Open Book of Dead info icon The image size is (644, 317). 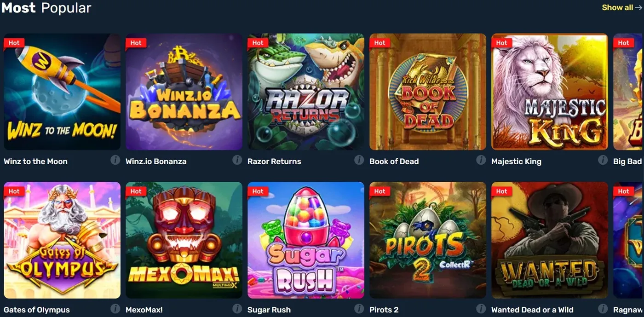click(x=481, y=160)
